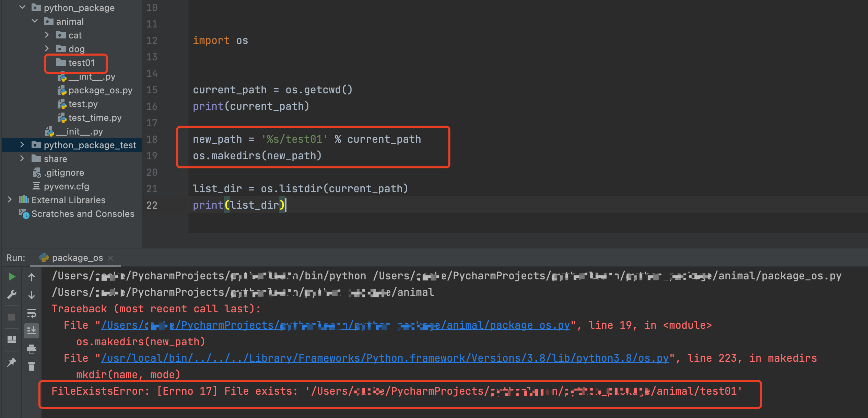Print the console output
The height and width of the screenshot is (418, 868).
click(x=32, y=349)
